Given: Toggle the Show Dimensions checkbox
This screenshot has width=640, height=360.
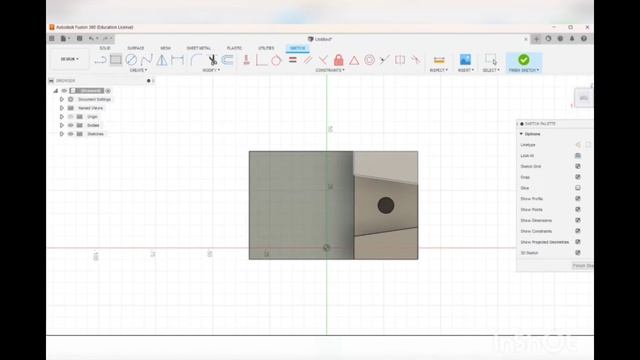Looking at the screenshot, I should [578, 220].
